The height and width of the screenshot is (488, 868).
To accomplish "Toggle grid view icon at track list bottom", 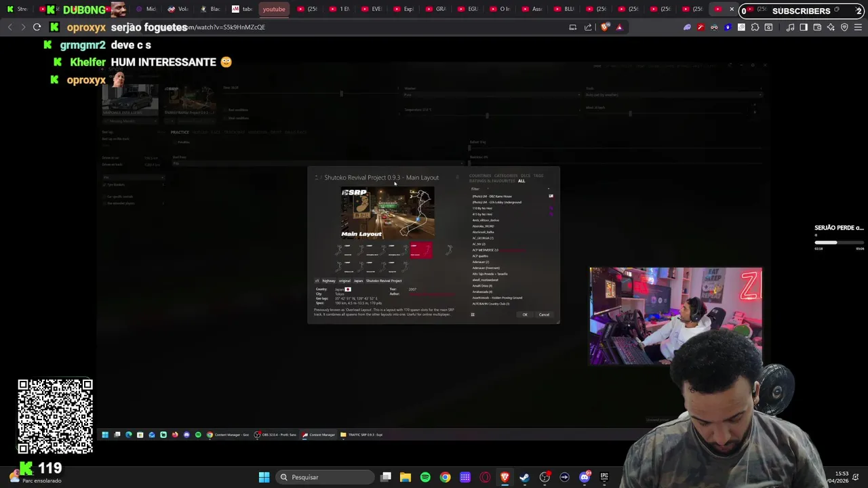I will pos(473,314).
